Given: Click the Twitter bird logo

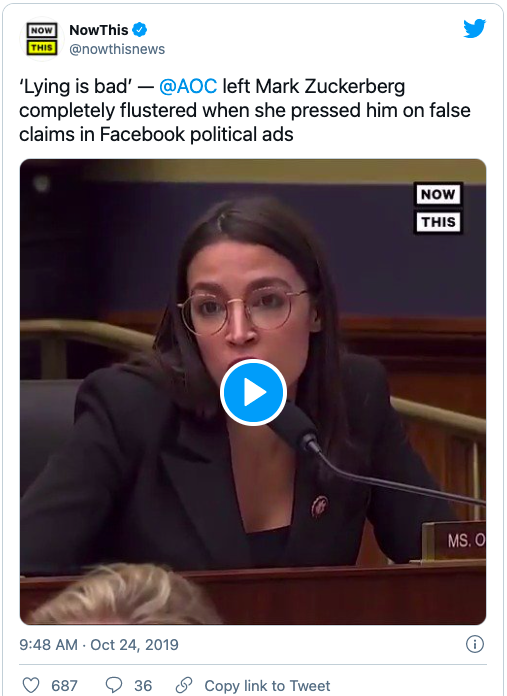Looking at the screenshot, I should tap(475, 28).
